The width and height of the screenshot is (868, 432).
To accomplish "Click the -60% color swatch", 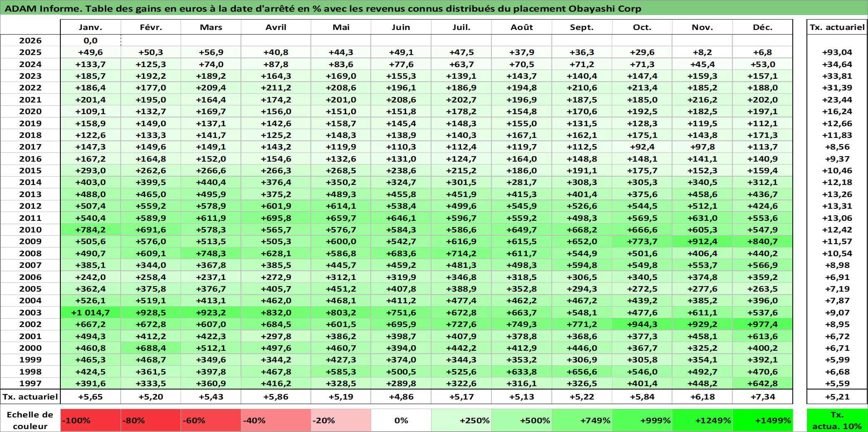I will click(211, 420).
